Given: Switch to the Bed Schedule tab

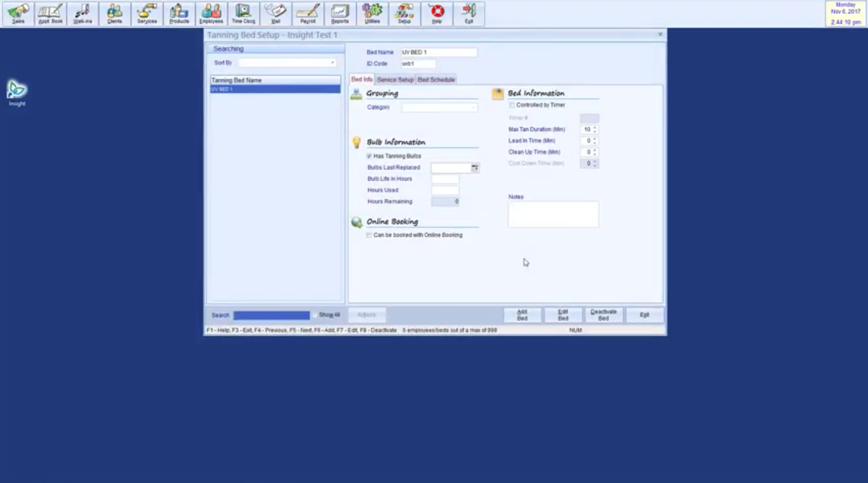Looking at the screenshot, I should click(x=436, y=80).
